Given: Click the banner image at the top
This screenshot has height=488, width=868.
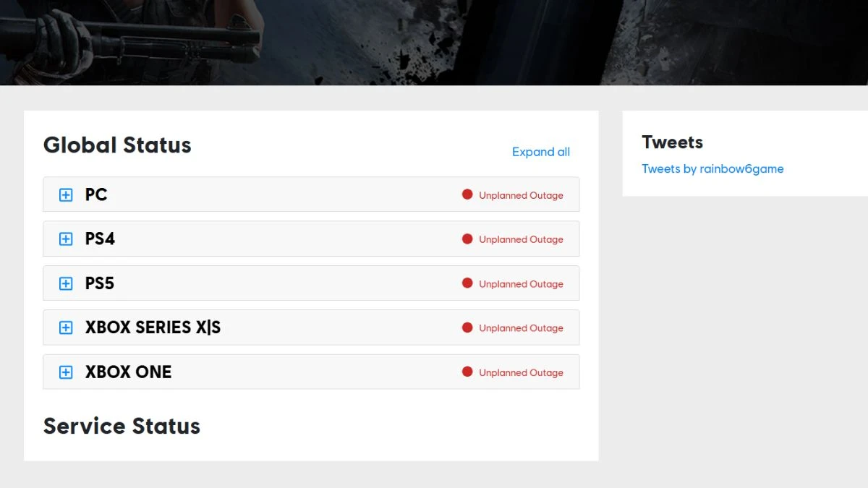Looking at the screenshot, I should [x=434, y=43].
